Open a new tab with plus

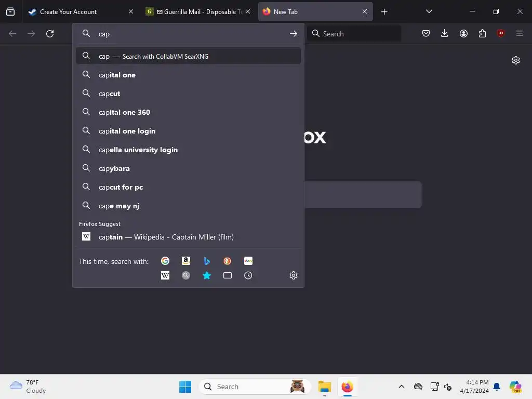384,12
